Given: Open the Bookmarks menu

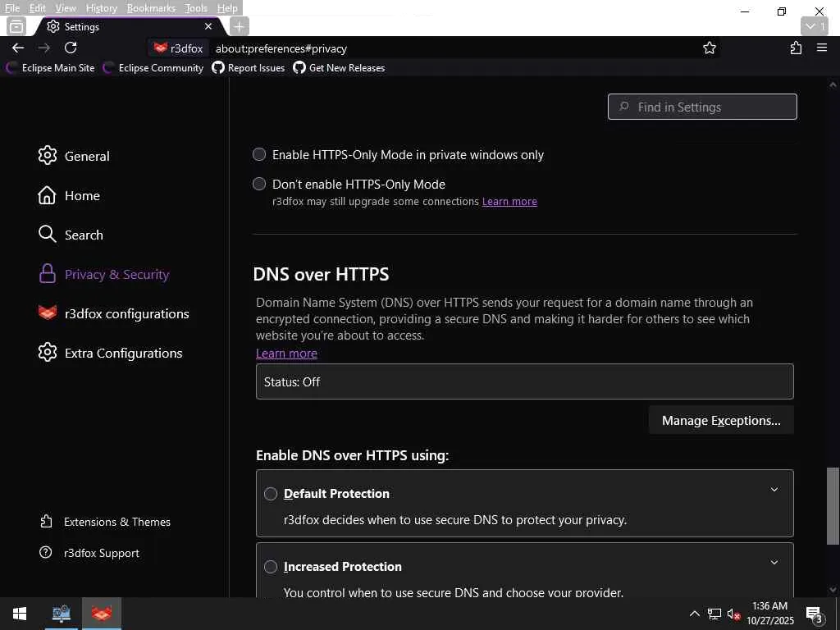Looking at the screenshot, I should 151,8.
